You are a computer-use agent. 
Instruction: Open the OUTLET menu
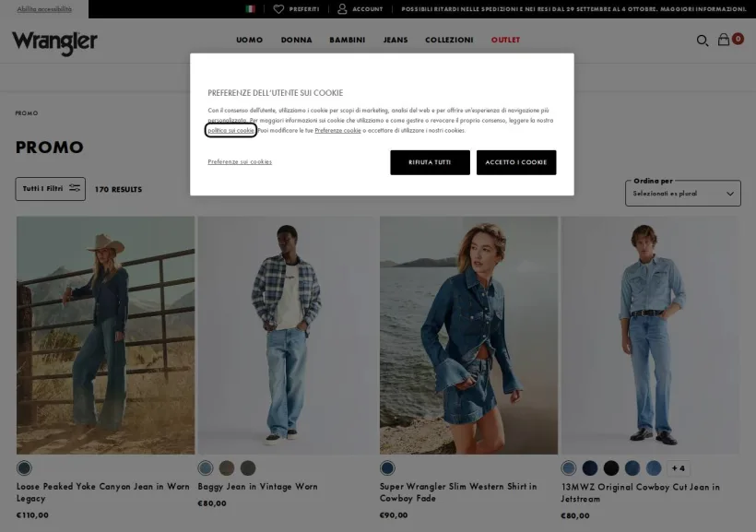coord(505,40)
